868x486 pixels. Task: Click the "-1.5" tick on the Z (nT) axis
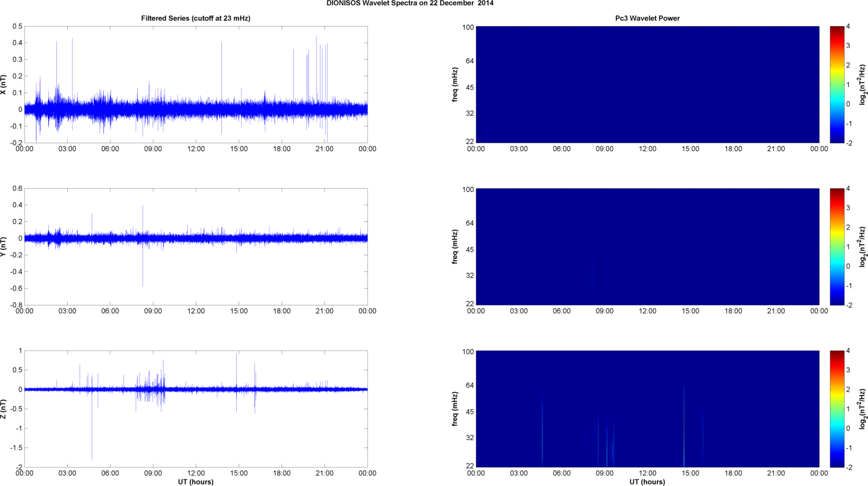[x=16, y=448]
